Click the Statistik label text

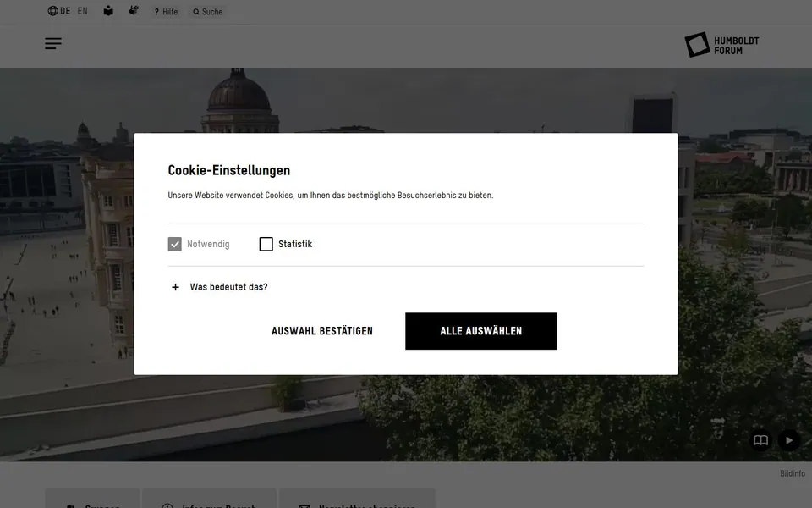(295, 244)
